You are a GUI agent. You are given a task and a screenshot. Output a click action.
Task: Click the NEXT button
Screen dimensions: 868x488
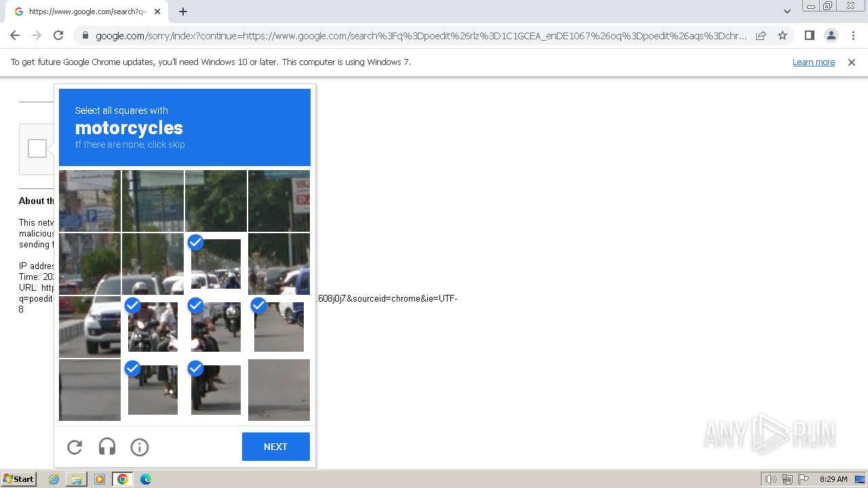[275, 447]
